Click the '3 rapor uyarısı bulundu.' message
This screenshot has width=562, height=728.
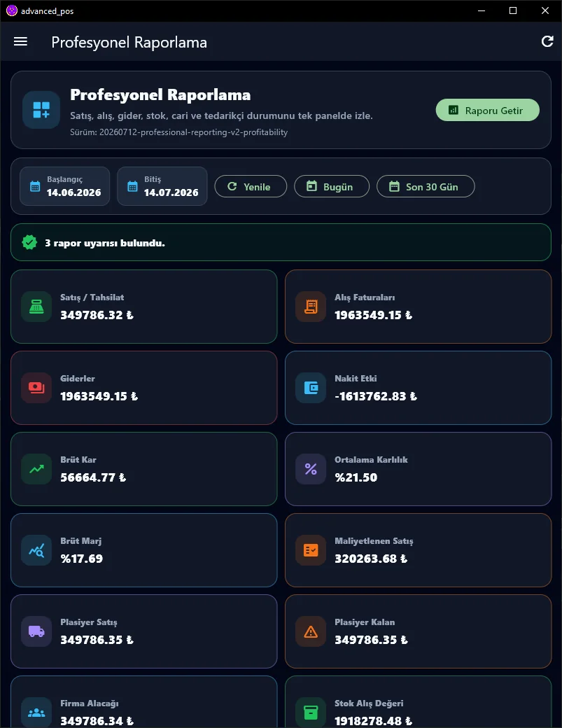pyautogui.click(x=105, y=243)
